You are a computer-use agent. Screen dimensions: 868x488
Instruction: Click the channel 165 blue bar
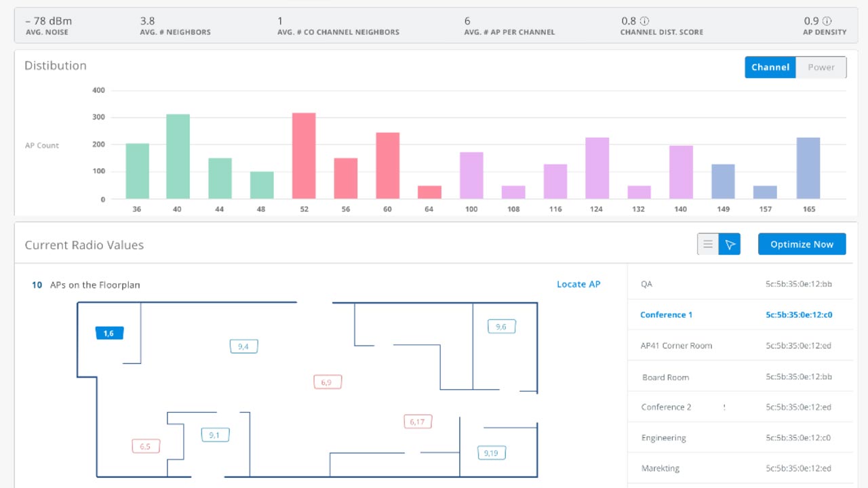808,168
